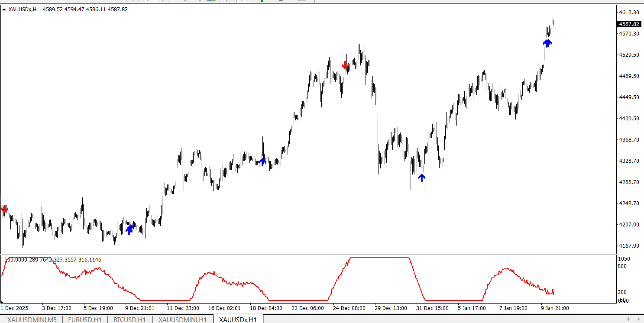Click the 31 Dec 15:00 time axis label
644x323 pixels.
click(x=432, y=308)
